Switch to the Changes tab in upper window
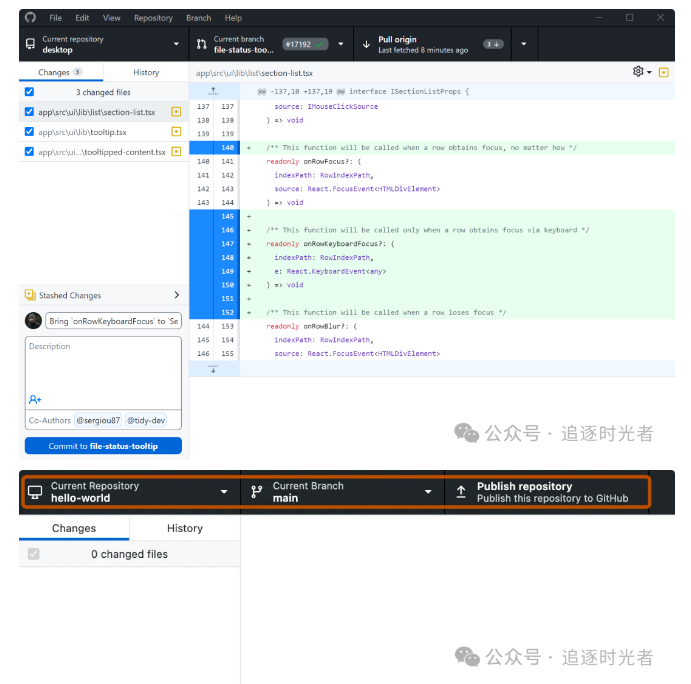 61,72
